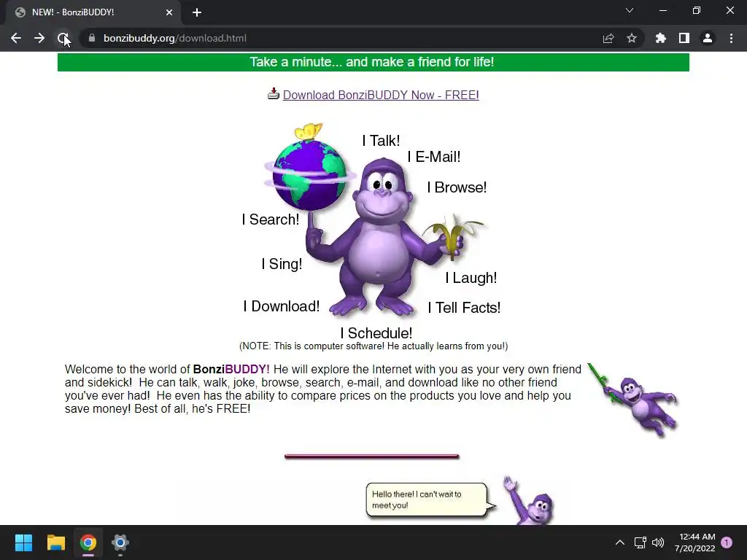Click the 'I Laugh!' text
747x560 pixels.
coord(471,278)
